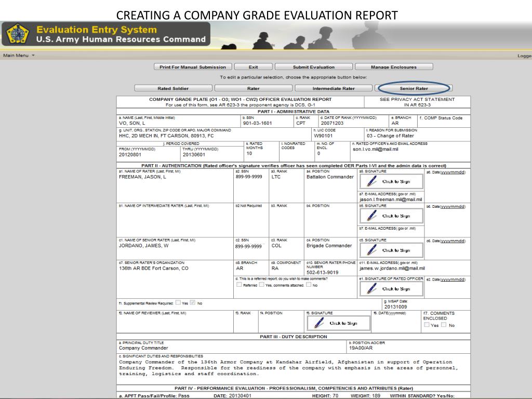Click the senior rater's sign pen icon
Screen dimensions: 532x399
(x=372, y=250)
